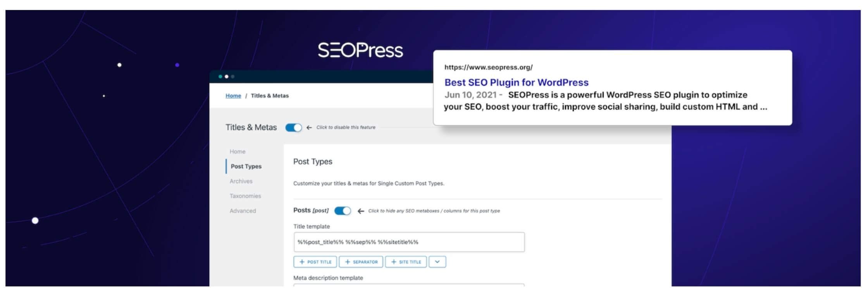Follow the Home breadcrumb link
868x288 pixels.
[233, 96]
